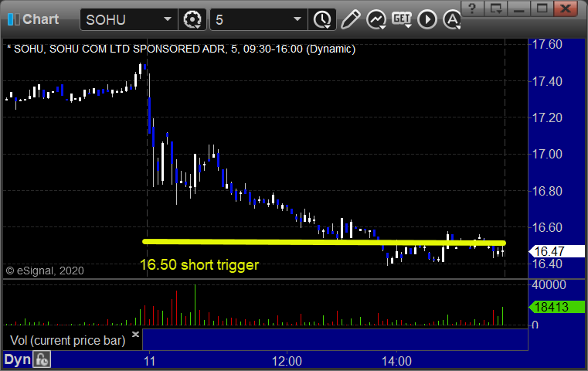Viewport: 588px width, 371px height.
Task: Click the 16.47 current price marker
Action: click(x=557, y=251)
